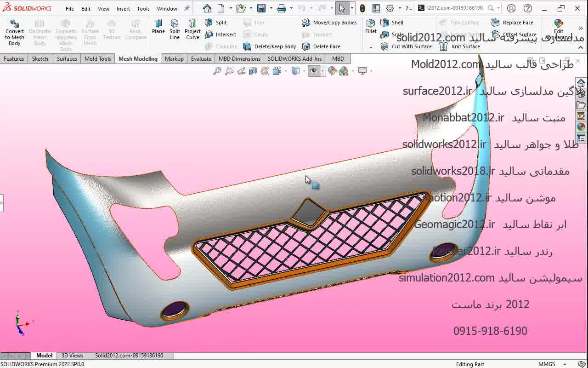Create a New document icon
This screenshot has width=588, height=368.
(x=221, y=8)
